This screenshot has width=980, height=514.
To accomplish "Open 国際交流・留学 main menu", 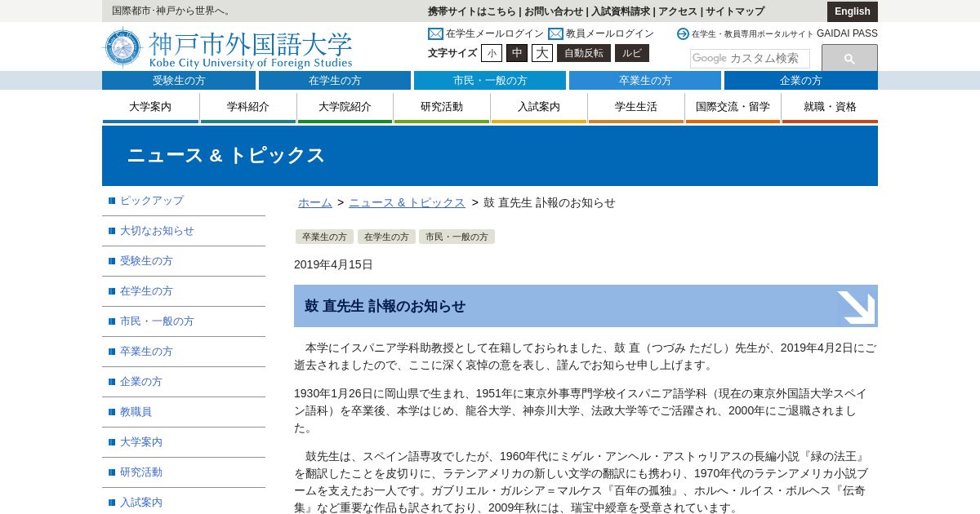I will (x=733, y=107).
